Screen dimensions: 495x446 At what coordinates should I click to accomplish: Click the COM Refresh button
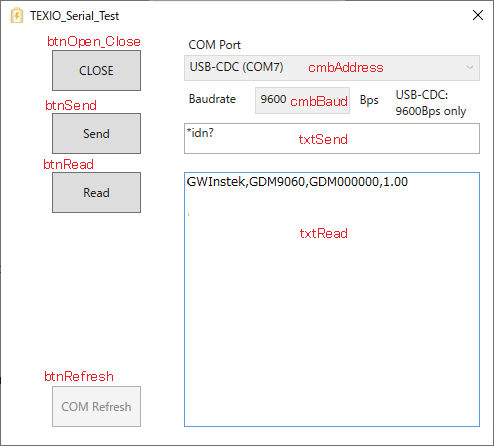(96, 406)
